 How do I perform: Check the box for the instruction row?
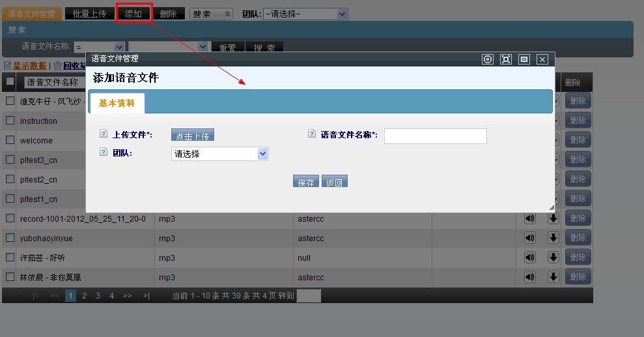[10, 121]
